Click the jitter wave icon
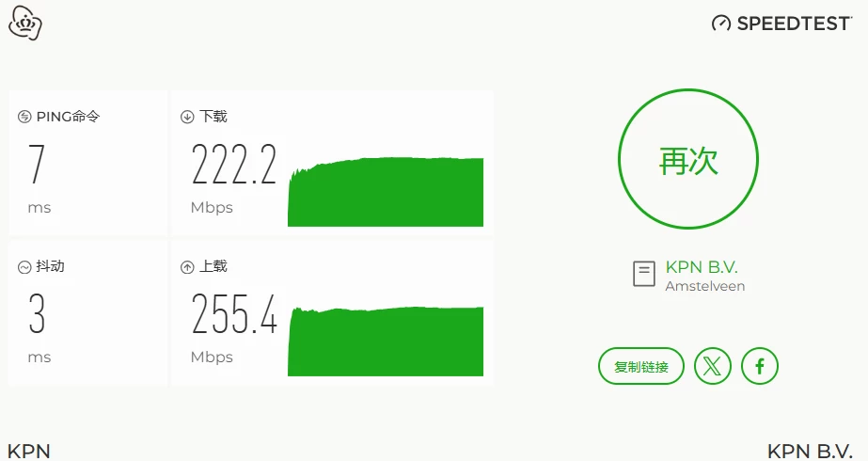868x461 pixels. click(24, 267)
